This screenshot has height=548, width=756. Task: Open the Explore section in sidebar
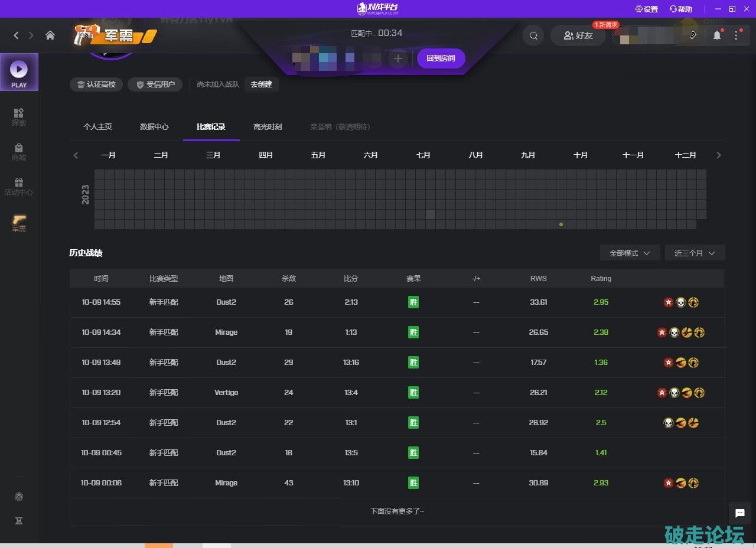pyautogui.click(x=19, y=116)
